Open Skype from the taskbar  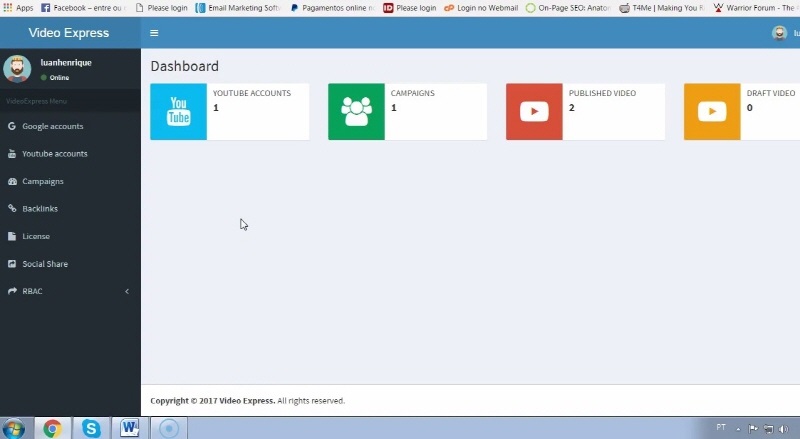pyautogui.click(x=91, y=428)
